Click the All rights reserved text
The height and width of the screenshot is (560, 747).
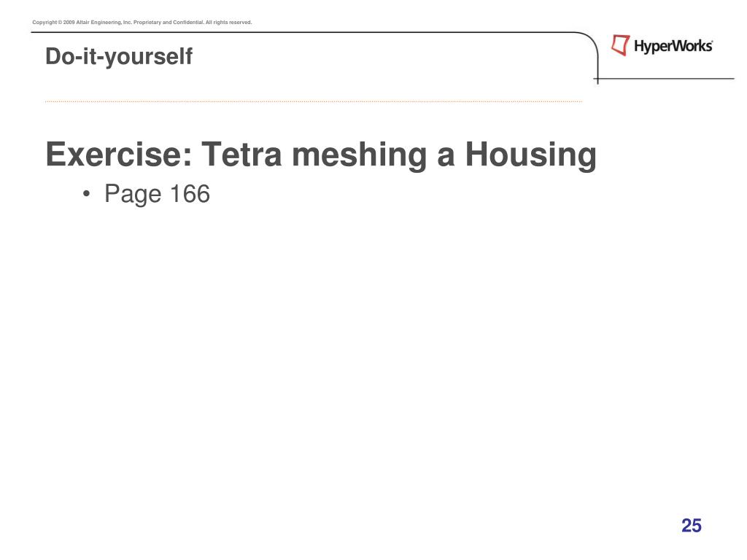[x=228, y=23]
